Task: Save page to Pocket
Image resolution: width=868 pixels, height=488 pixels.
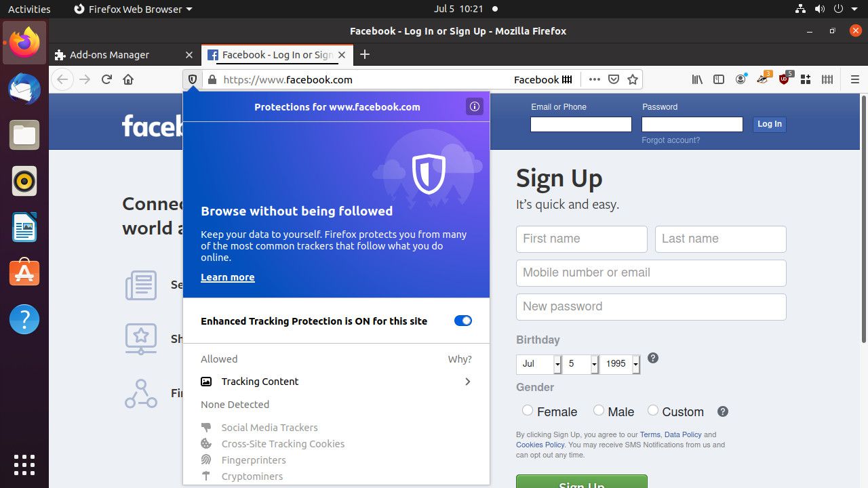Action: pos(614,79)
